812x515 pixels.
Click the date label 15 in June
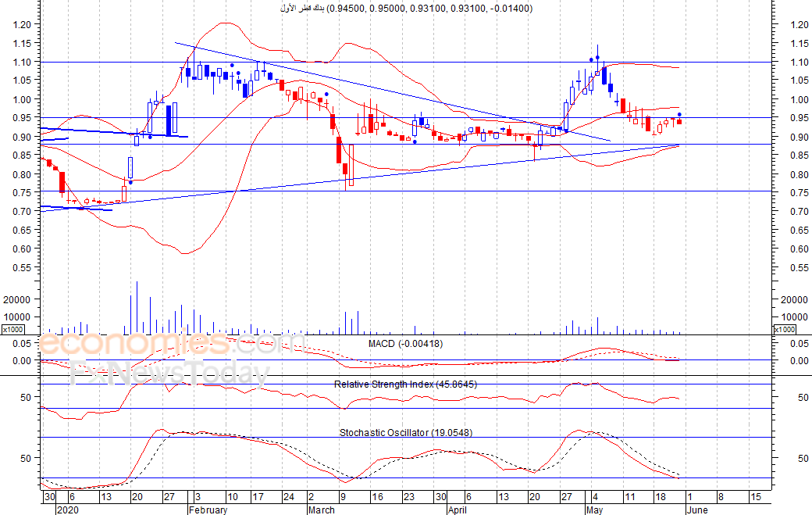756,497
